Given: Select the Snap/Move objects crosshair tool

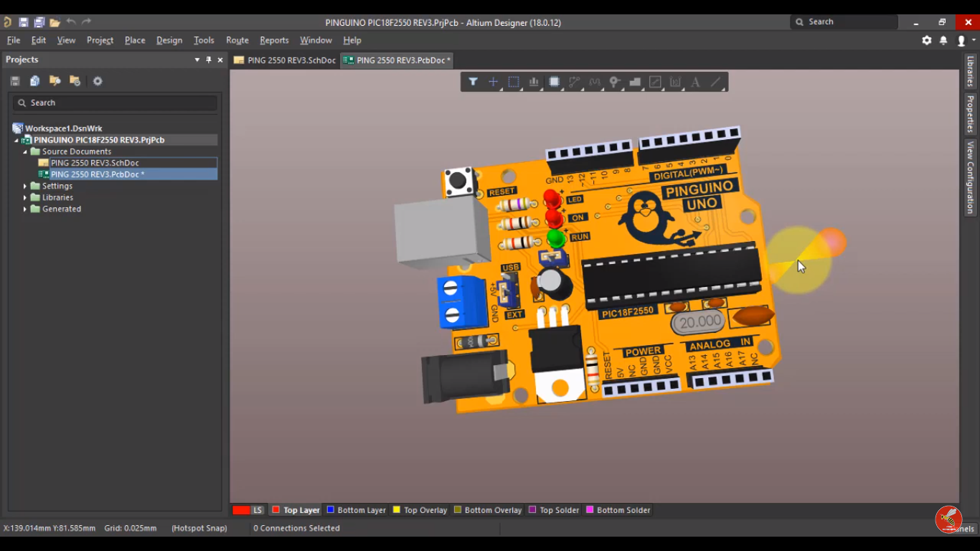Looking at the screenshot, I should tap(494, 82).
